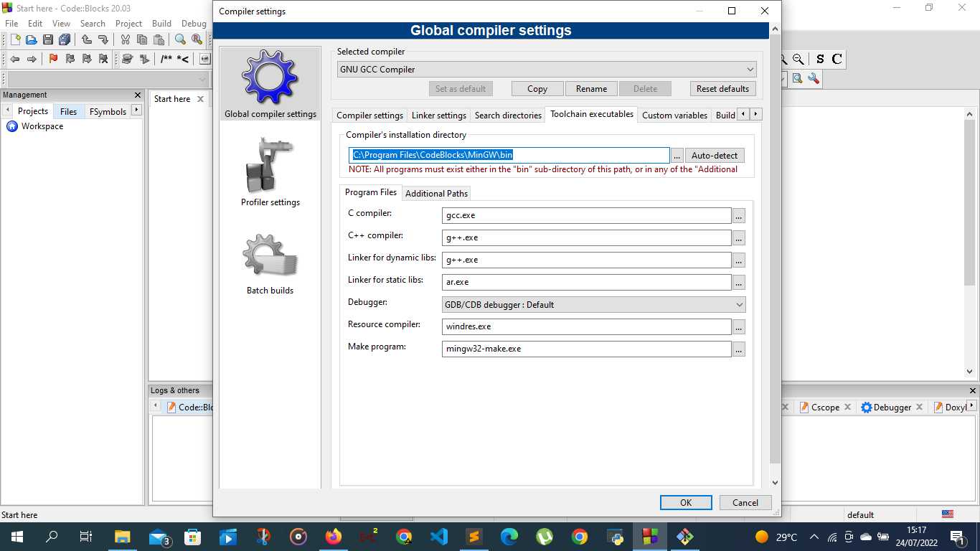980x551 pixels.
Task: Click the Redo arrow toolbar icon
Action: click(x=103, y=39)
